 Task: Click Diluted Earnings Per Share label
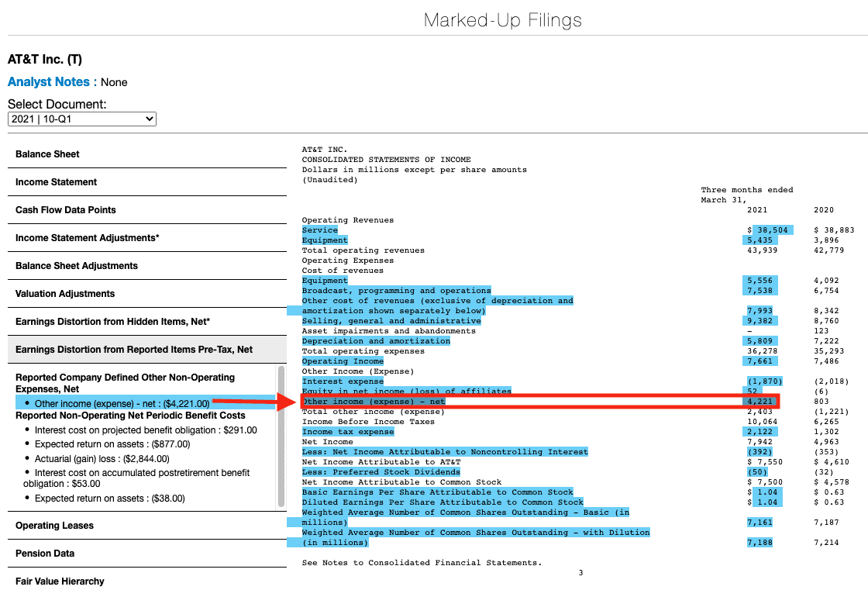[443, 502]
